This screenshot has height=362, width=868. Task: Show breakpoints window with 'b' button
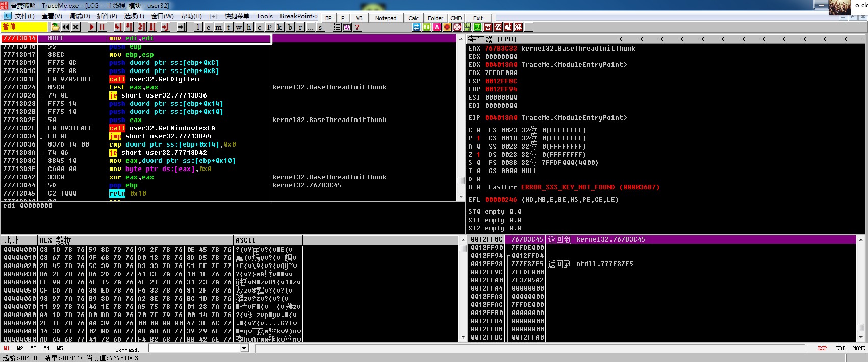[x=290, y=27]
